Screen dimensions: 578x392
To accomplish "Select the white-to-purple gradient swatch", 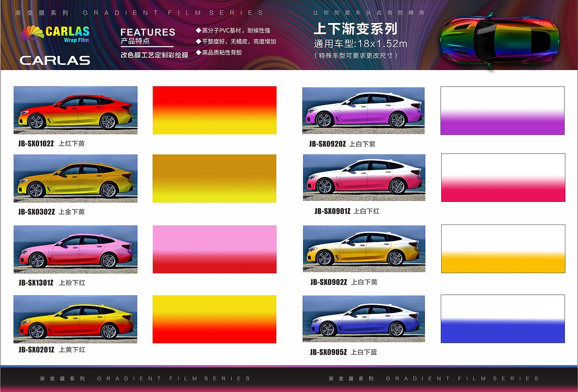I will pos(502,110).
